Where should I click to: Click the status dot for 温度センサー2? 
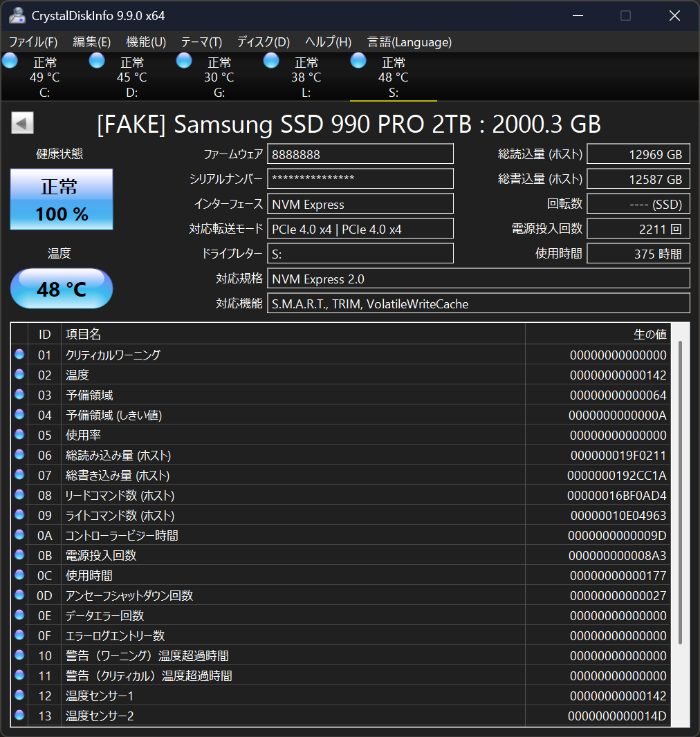[x=19, y=716]
